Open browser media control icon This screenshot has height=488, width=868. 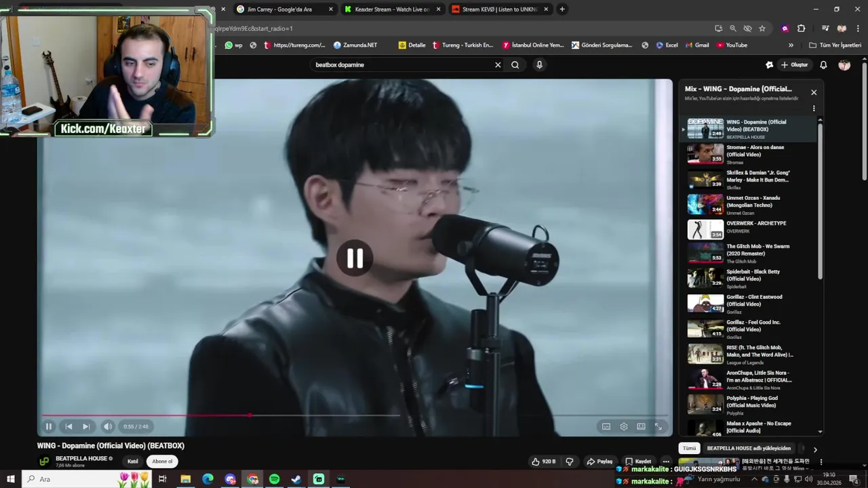(825, 28)
